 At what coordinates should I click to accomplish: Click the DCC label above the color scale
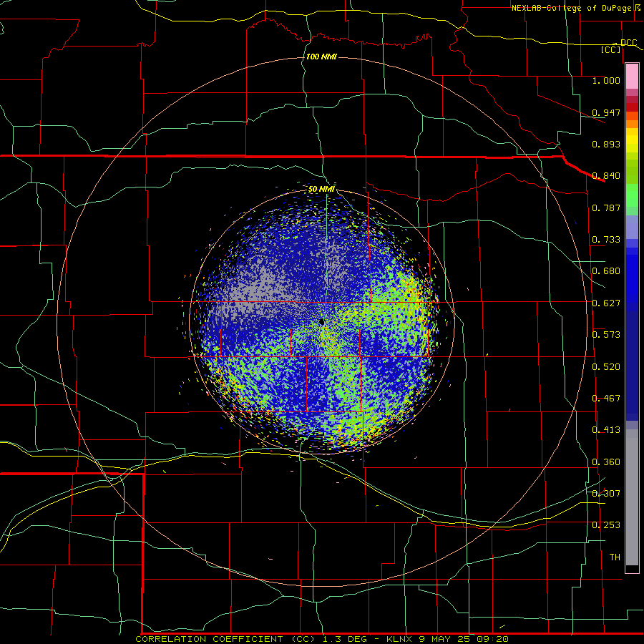click(x=628, y=42)
